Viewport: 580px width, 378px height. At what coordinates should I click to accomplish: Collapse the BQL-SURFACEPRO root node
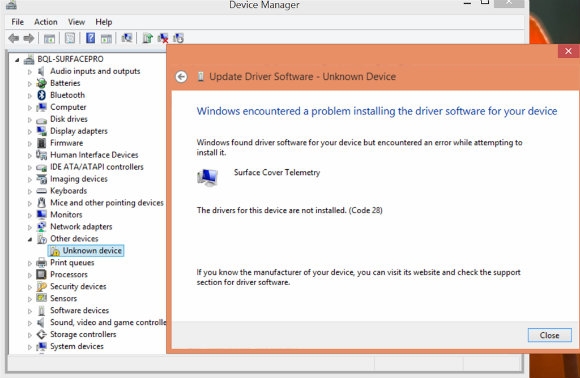(17, 60)
